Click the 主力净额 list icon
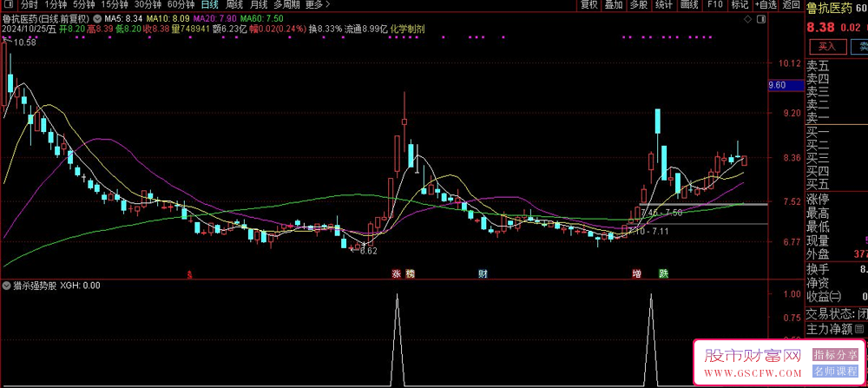This screenshot has width=868, height=388. pos(859,329)
